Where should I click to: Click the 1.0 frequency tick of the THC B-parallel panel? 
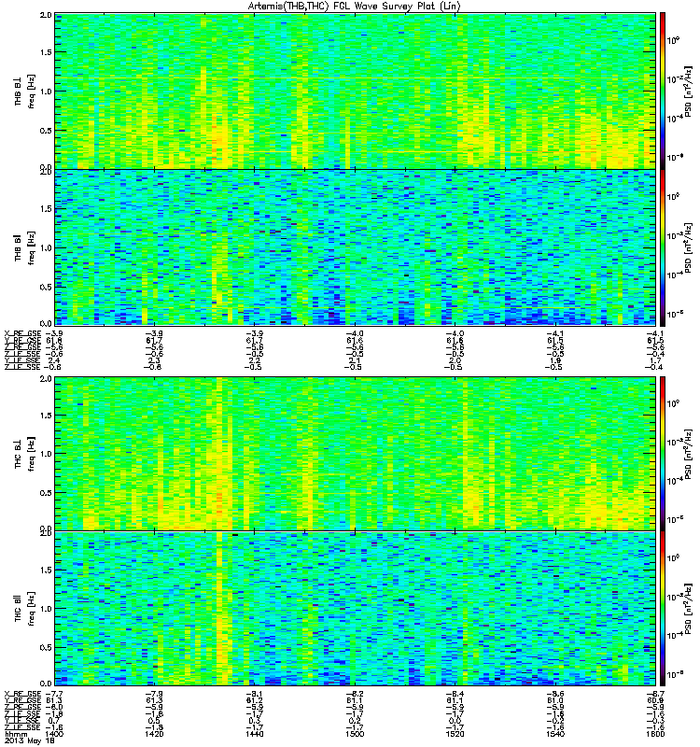coord(46,609)
